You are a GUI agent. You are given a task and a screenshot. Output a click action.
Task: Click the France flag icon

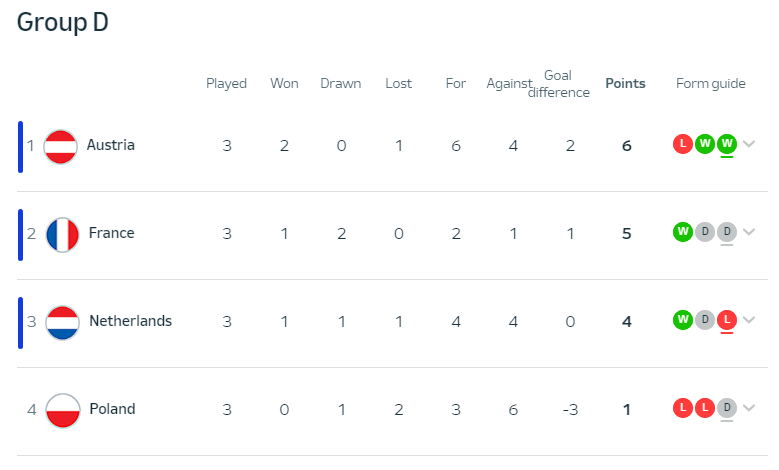[x=62, y=235]
